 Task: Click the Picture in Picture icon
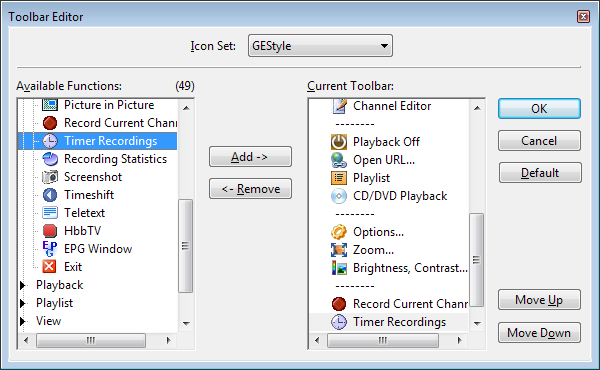tap(50, 104)
